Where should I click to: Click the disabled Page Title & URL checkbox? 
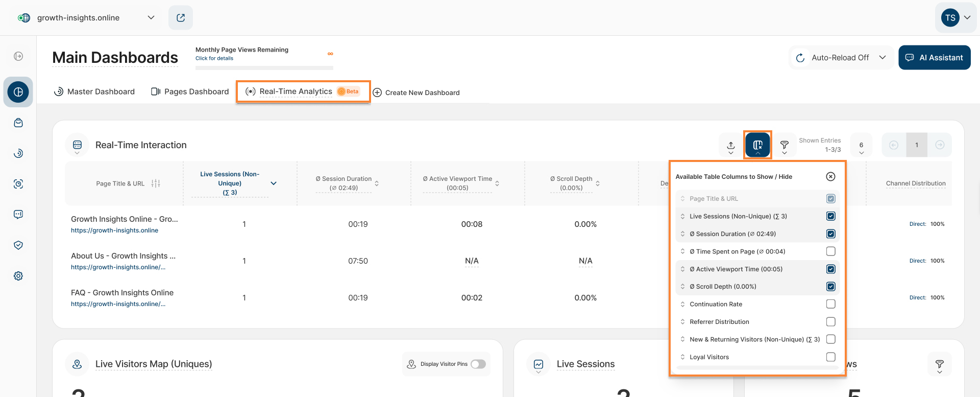[x=830, y=199]
